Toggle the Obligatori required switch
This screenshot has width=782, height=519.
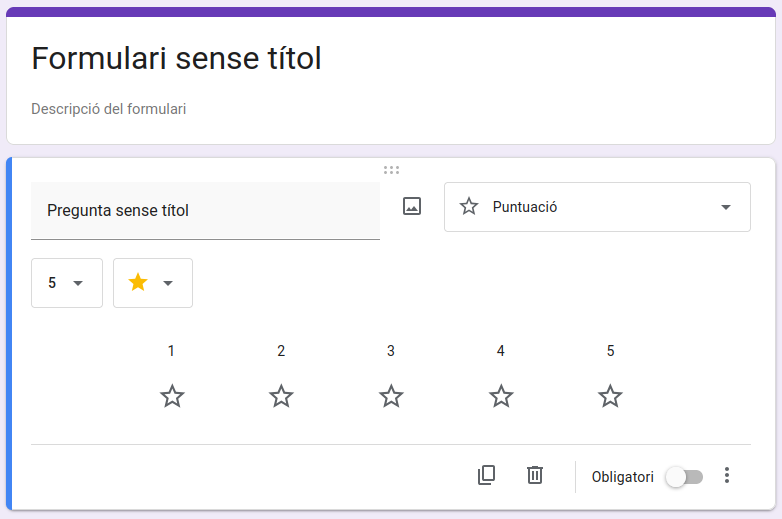685,477
